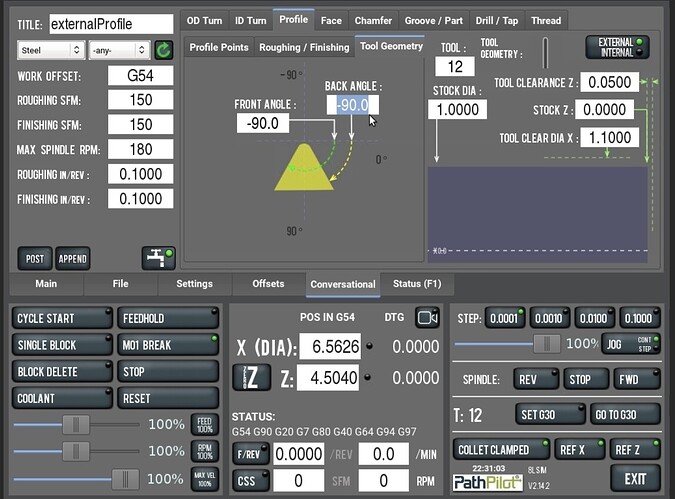Screen dimensions: 675x499
Task: Toggle CSS constant surface speed
Action: click(251, 481)
